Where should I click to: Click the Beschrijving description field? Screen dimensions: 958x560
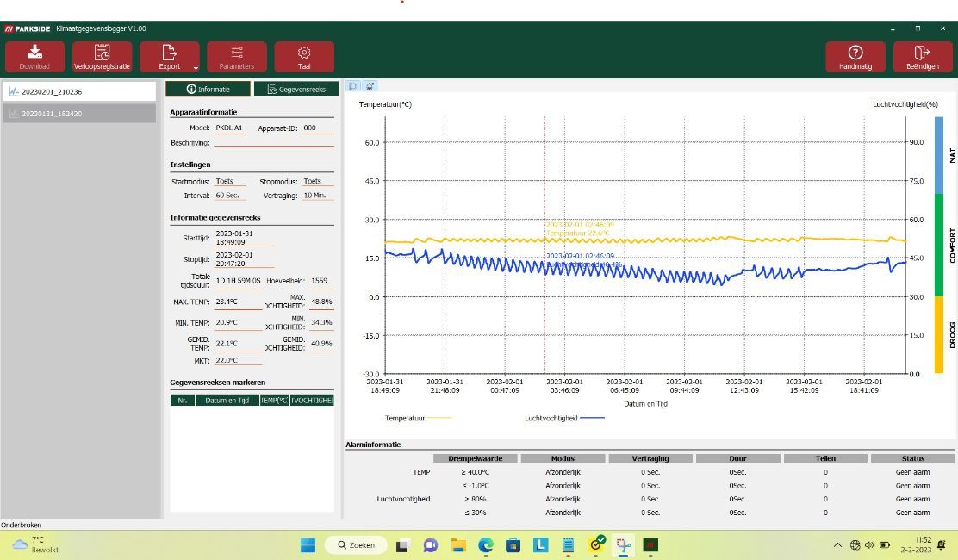[274, 142]
